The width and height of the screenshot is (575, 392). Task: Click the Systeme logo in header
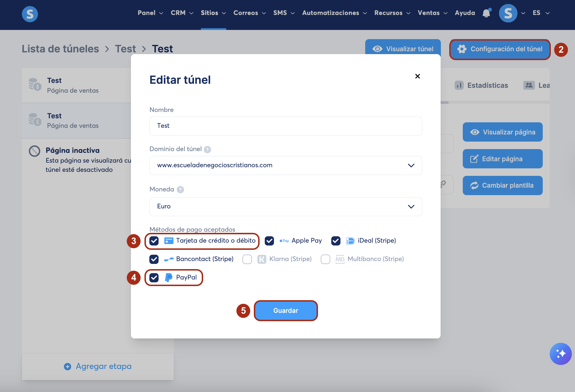pos(30,14)
